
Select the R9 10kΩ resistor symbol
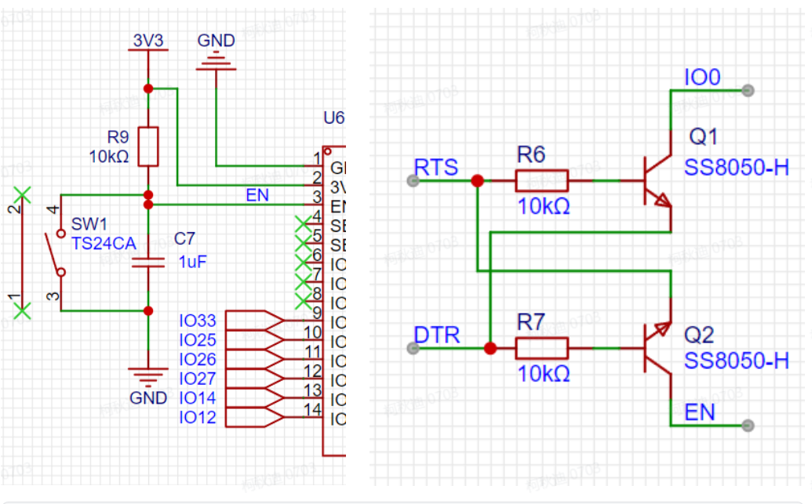pos(147,146)
